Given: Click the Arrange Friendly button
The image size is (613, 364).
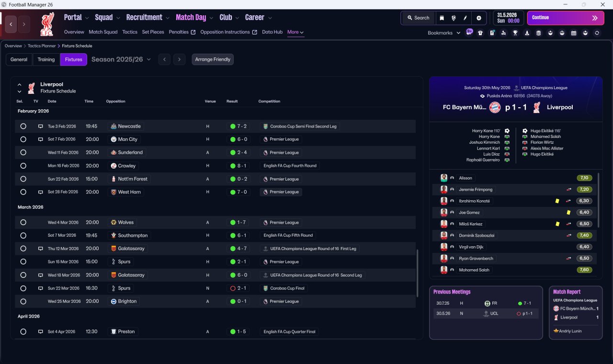Looking at the screenshot, I should click(213, 59).
